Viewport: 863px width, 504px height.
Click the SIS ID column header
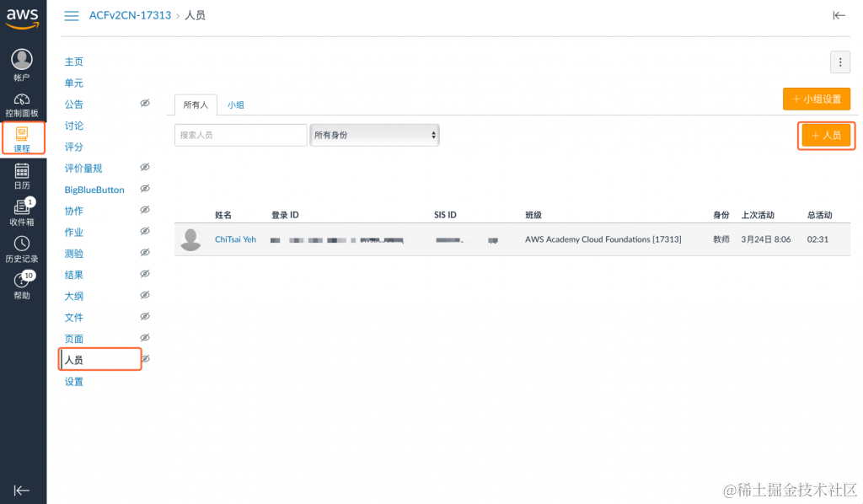[445, 215]
